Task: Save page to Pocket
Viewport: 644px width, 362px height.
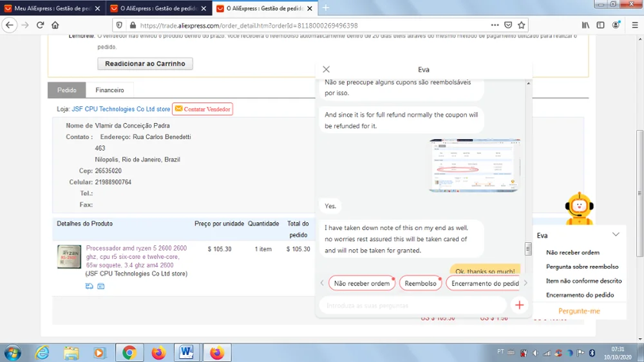Action: click(x=508, y=25)
